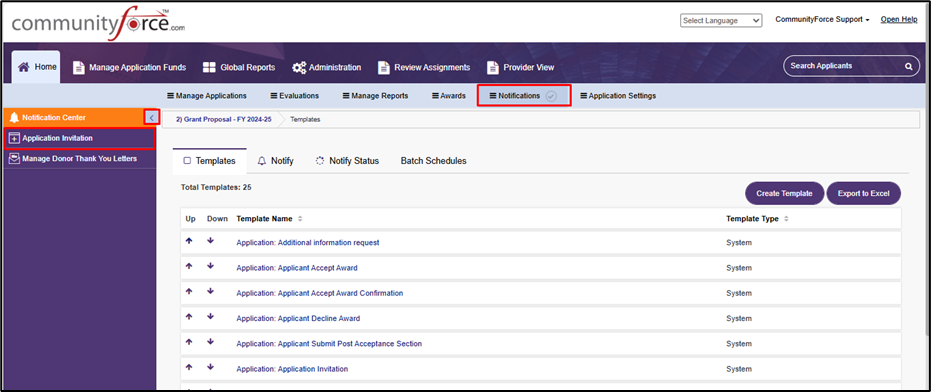This screenshot has width=931, height=392.
Task: Move Application Invitation template down
Action: [x=210, y=367]
